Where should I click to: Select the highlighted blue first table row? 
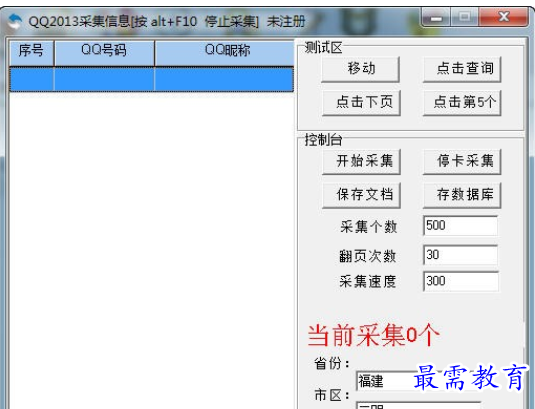pyautogui.click(x=151, y=79)
